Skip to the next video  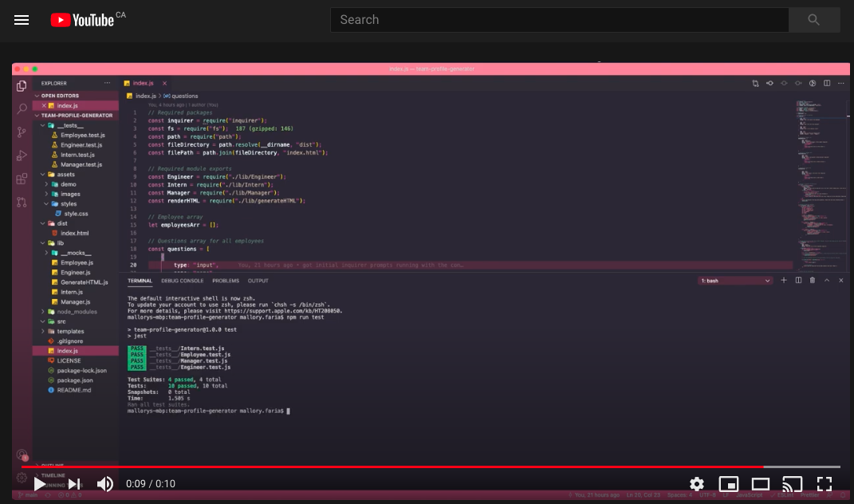point(74,484)
